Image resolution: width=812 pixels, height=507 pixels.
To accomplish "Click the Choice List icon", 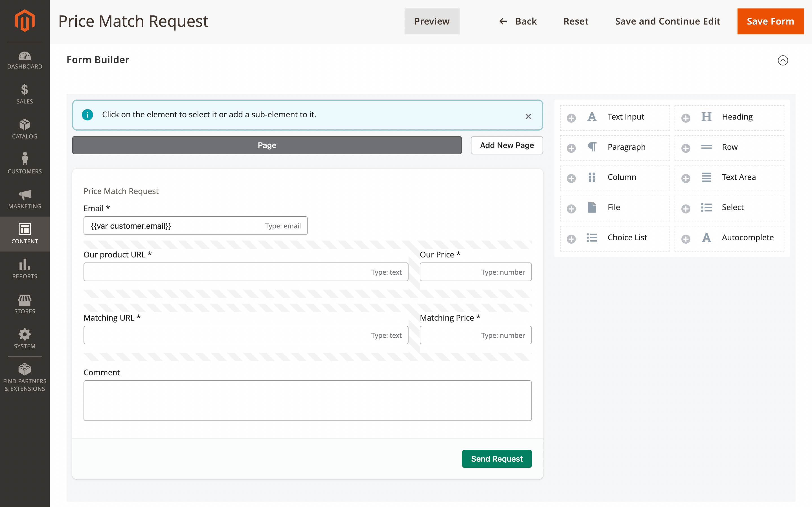I will pos(592,237).
